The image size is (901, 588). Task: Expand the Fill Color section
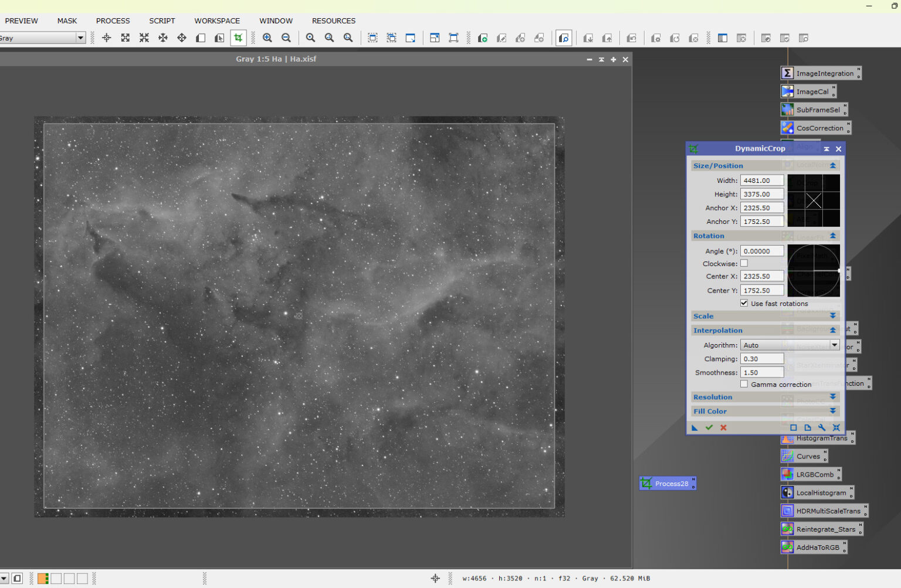click(x=832, y=411)
